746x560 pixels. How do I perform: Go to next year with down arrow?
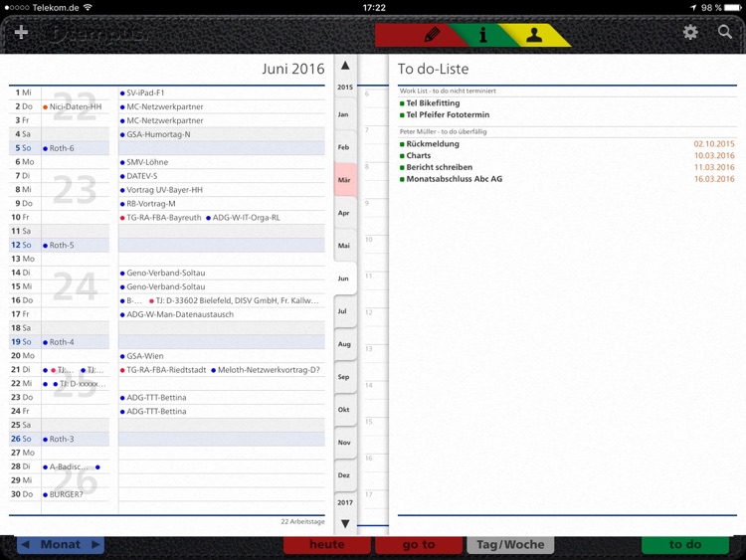click(x=345, y=523)
